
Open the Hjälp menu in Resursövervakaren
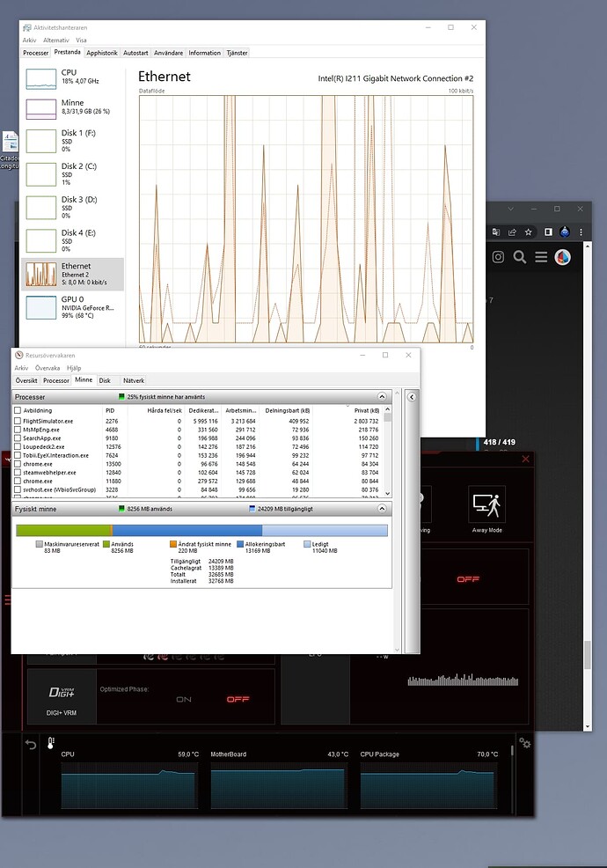click(74, 368)
